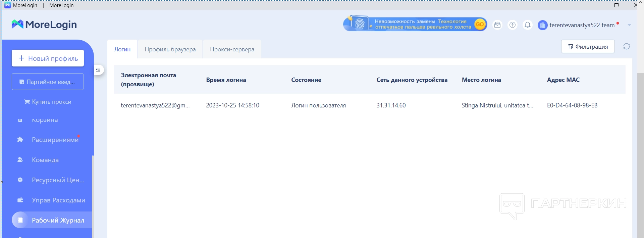
Task: Click the Команда people icon
Action: pyautogui.click(x=20, y=160)
